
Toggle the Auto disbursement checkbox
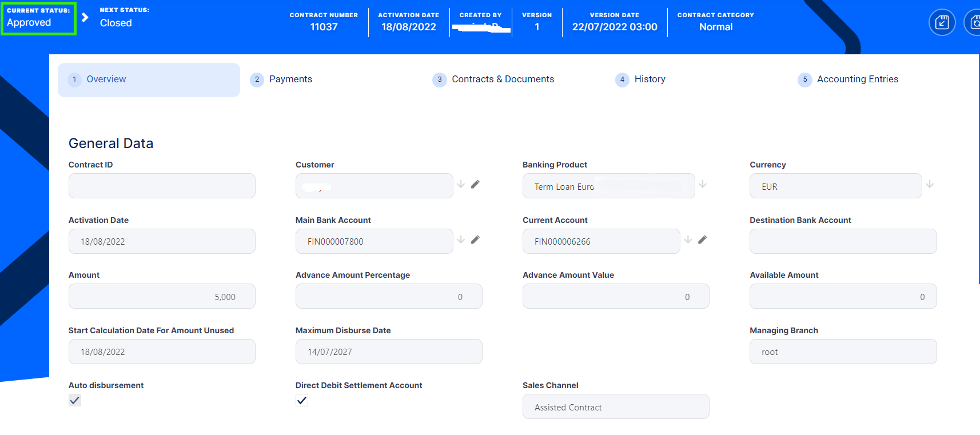[75, 400]
